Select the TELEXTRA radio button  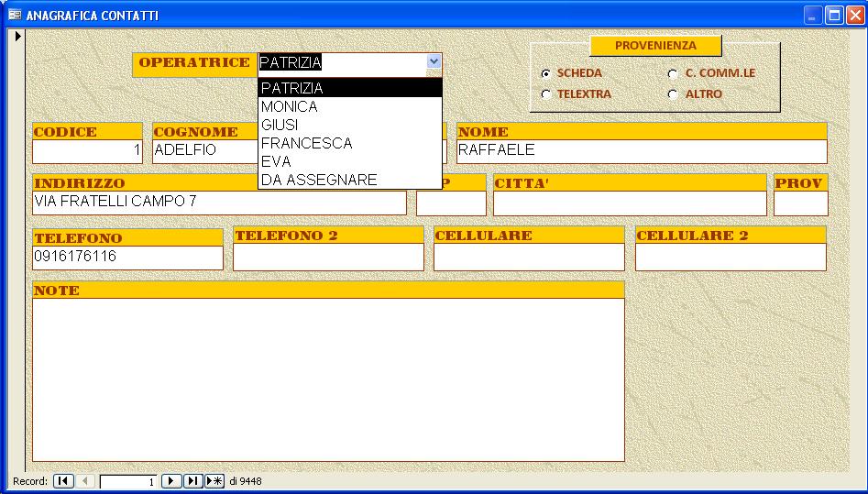546,94
